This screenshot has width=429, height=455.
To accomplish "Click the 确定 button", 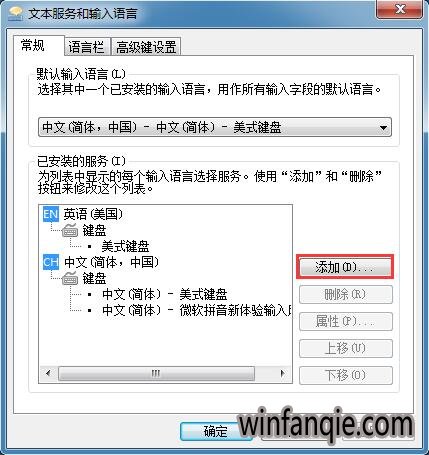I will coord(215,431).
